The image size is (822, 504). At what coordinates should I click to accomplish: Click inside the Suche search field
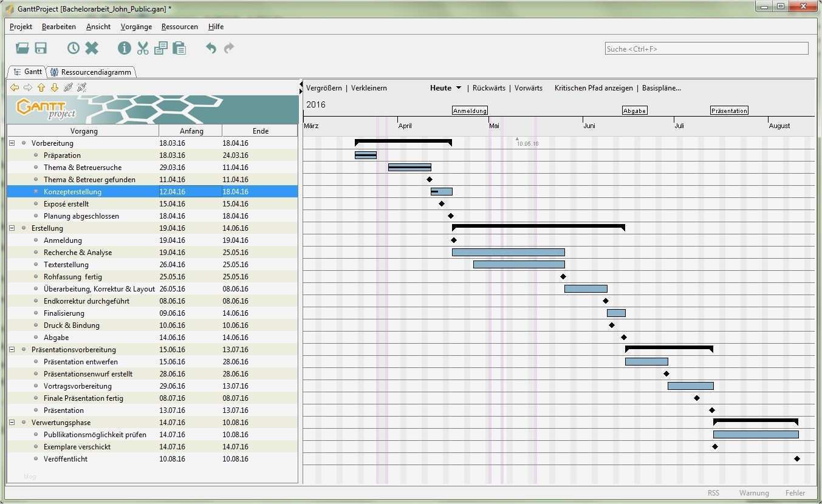point(705,48)
